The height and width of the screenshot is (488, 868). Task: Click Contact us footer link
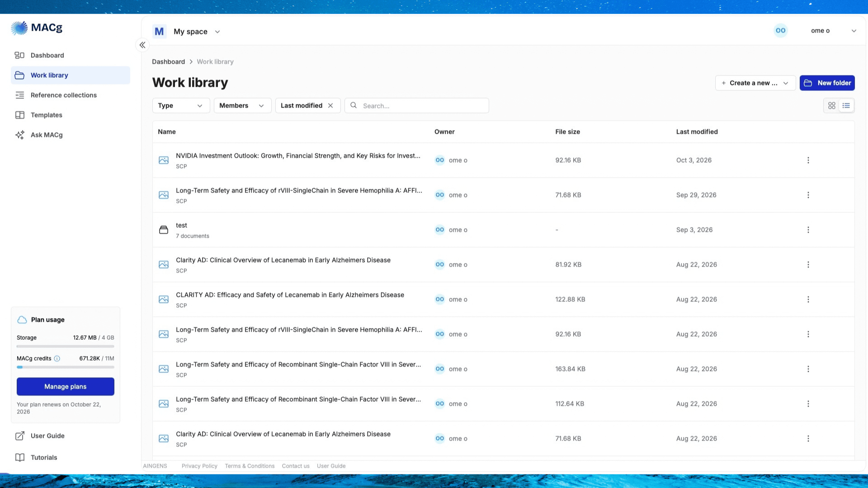(x=296, y=466)
